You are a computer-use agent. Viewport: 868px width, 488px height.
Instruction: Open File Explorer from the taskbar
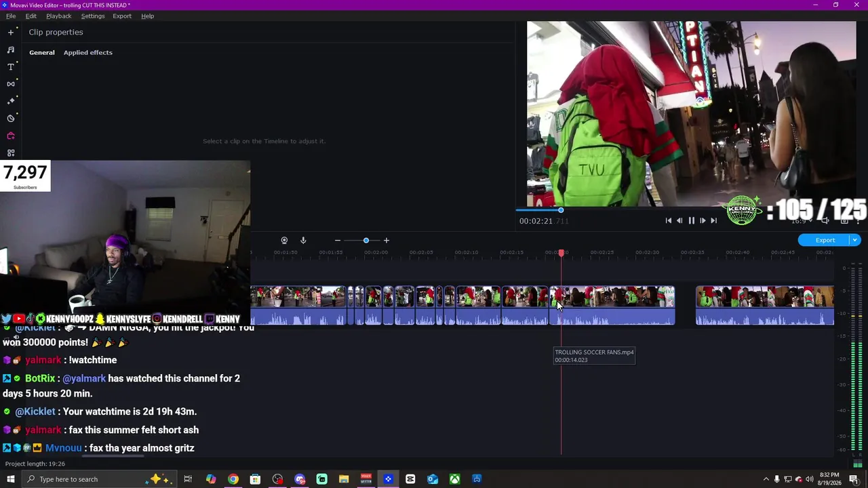(x=344, y=479)
